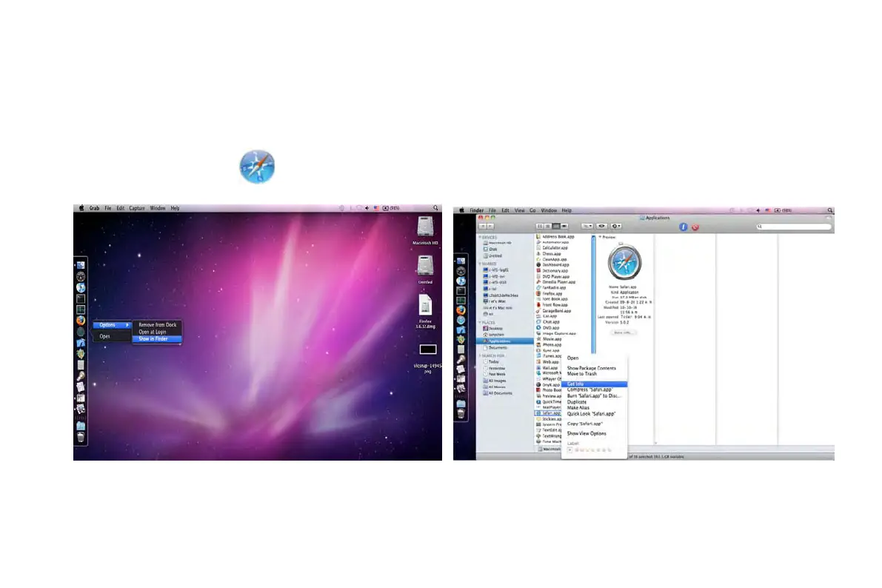Select DVD Player.app in file list

(553, 277)
